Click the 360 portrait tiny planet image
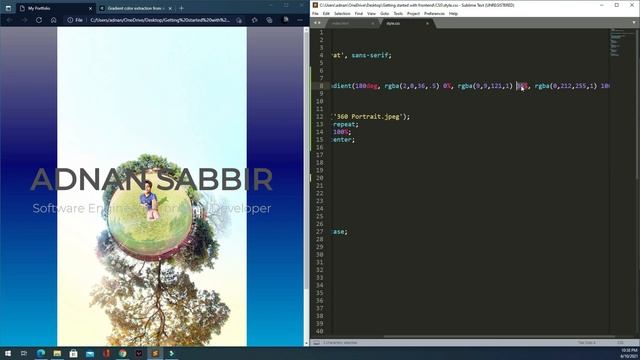 [152, 187]
